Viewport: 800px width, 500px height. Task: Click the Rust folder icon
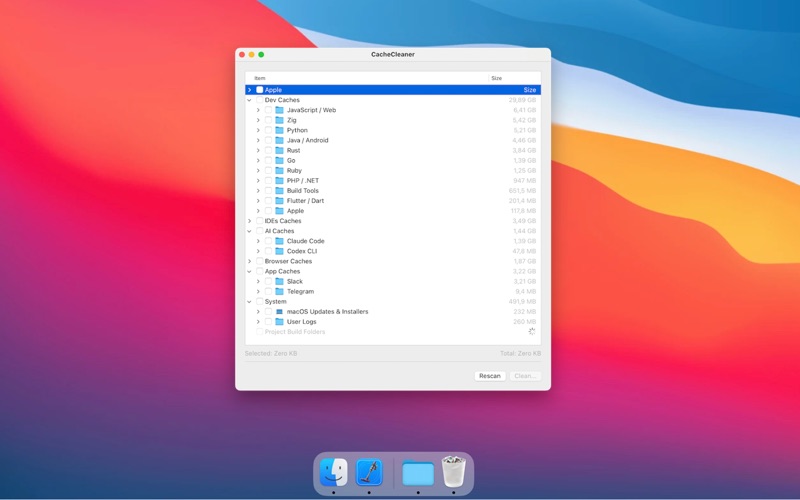(x=279, y=150)
